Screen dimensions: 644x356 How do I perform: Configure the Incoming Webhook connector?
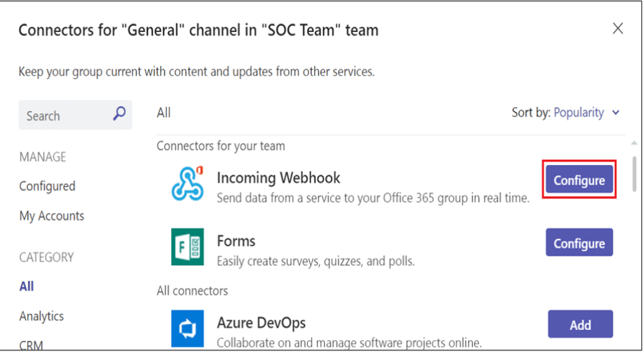click(x=579, y=180)
